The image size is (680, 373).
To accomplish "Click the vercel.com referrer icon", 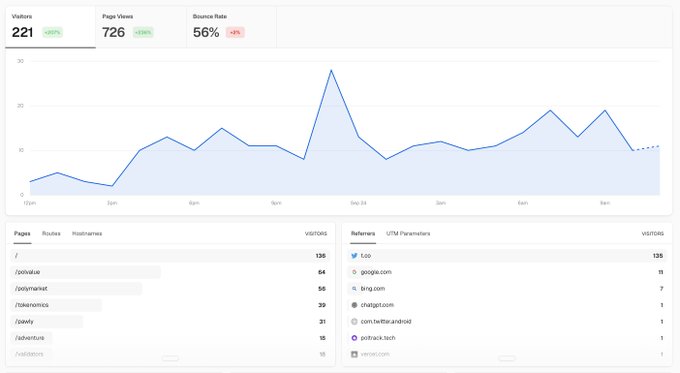I will tap(354, 354).
